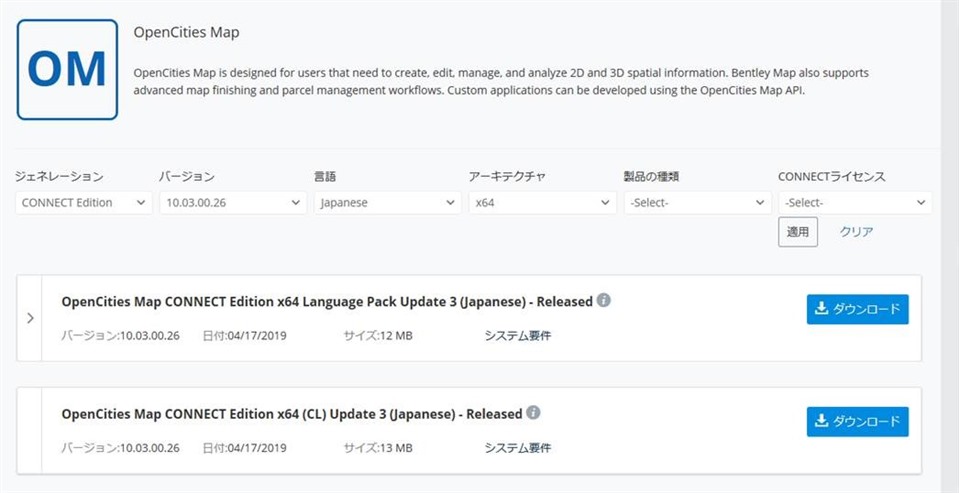Viewport: 959px width, 493px height.
Task: Open the CONNECTライセンス Select dropdown
Action: coord(855,202)
